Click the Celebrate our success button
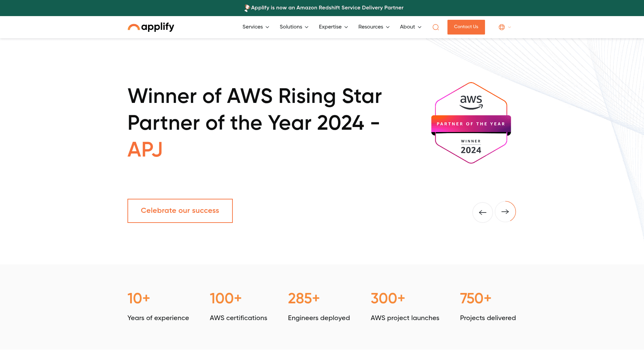 coord(180,210)
